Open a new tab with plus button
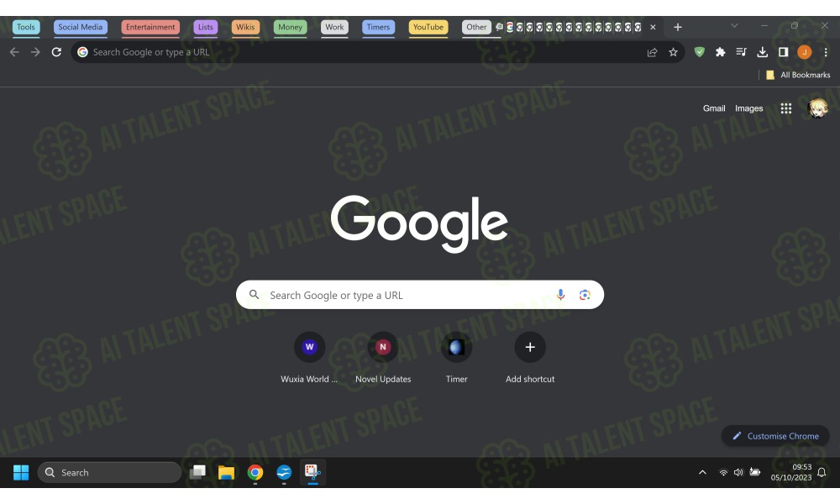The image size is (840, 504). click(678, 27)
